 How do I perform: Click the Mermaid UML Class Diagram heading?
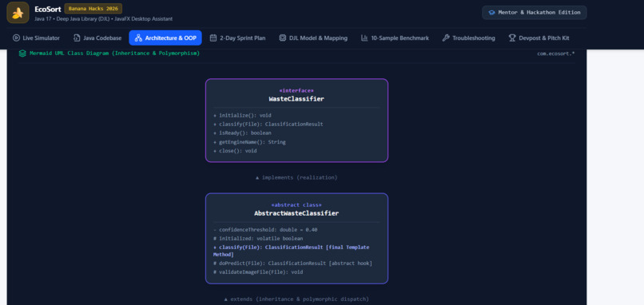coord(114,53)
